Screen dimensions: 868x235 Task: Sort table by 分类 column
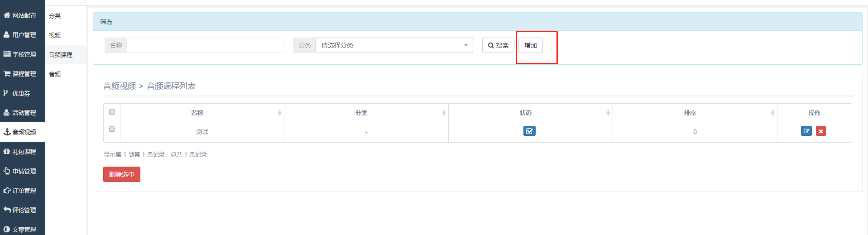click(366, 113)
